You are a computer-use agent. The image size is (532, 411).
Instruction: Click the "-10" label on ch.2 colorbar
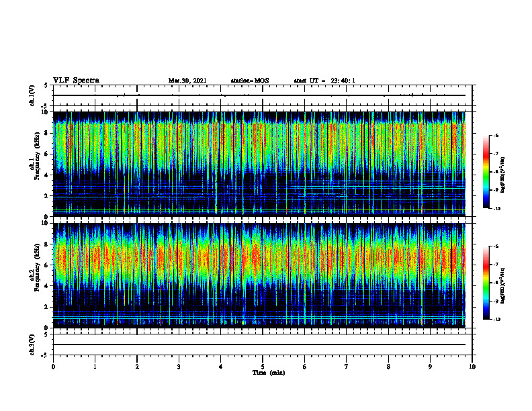pos(496,320)
